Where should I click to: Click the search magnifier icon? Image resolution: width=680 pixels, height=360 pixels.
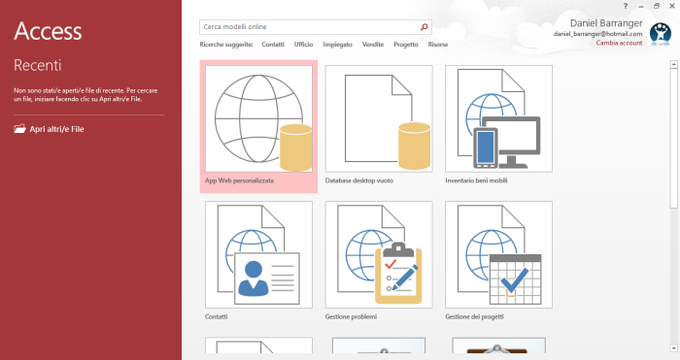coord(424,27)
